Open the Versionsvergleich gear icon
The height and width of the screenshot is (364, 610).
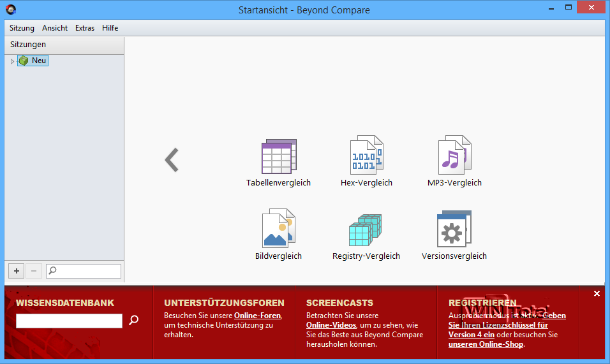click(454, 229)
